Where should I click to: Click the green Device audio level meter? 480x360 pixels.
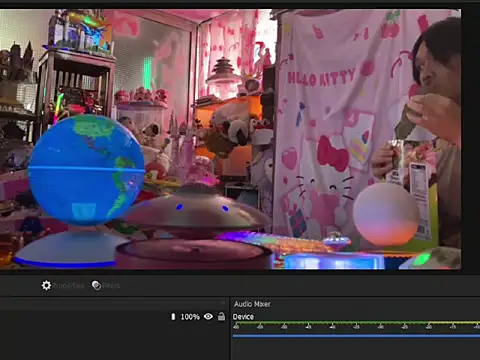coord(356,323)
